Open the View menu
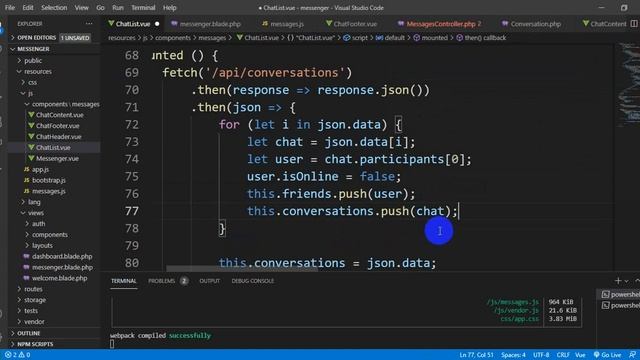This screenshot has width=640, height=360. pyautogui.click(x=82, y=8)
